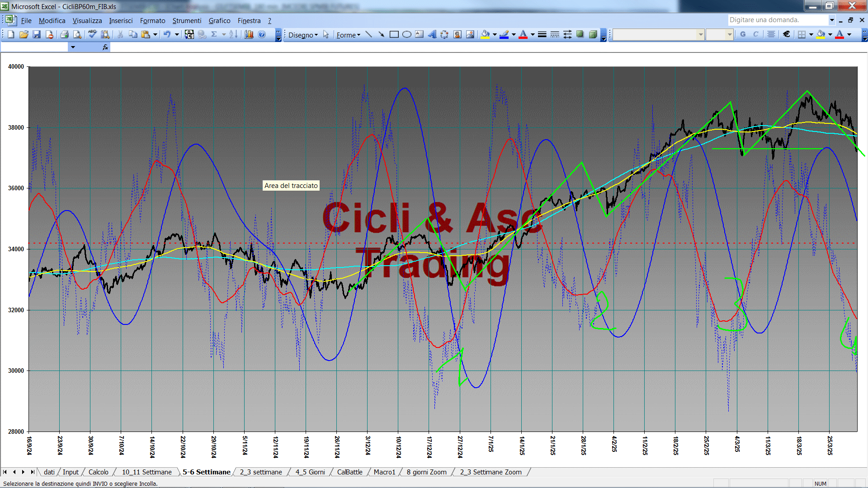This screenshot has width=868, height=488.
Task: Run the ABC spelling check
Action: (92, 34)
